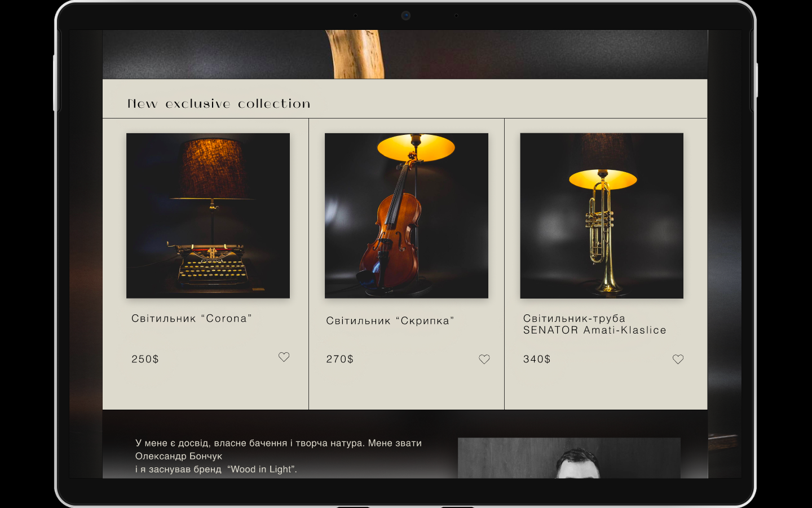Click the tablet front camera
The image size is (812, 508).
[405, 15]
